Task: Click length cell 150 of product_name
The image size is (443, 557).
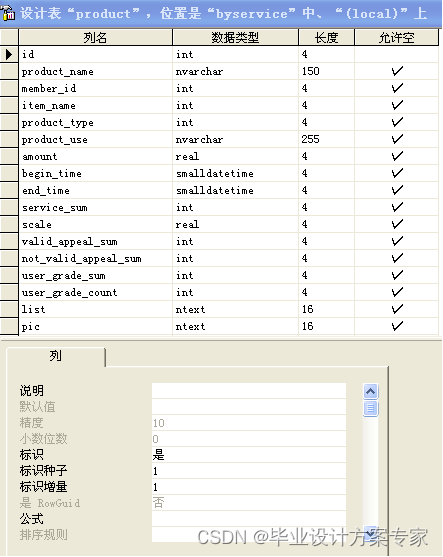Action: [x=326, y=71]
